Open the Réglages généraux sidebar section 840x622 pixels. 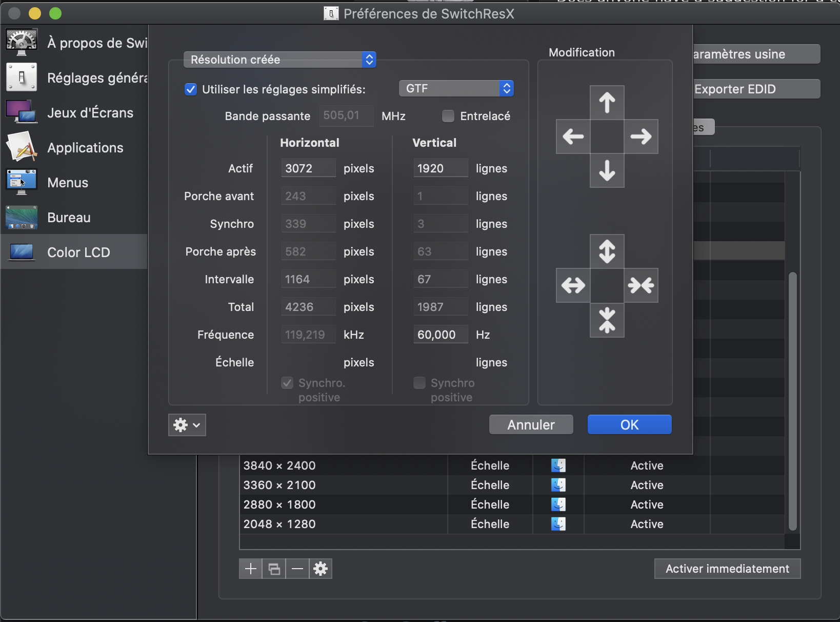pos(74,77)
